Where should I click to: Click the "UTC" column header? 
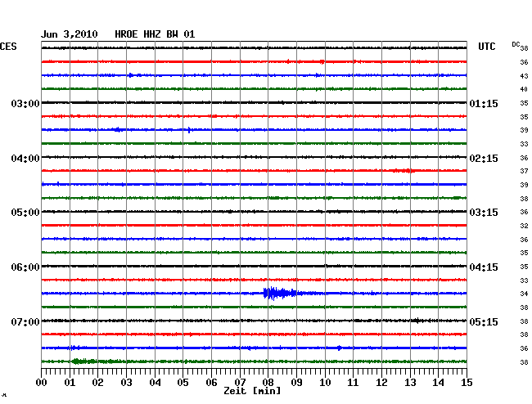pyautogui.click(x=486, y=47)
